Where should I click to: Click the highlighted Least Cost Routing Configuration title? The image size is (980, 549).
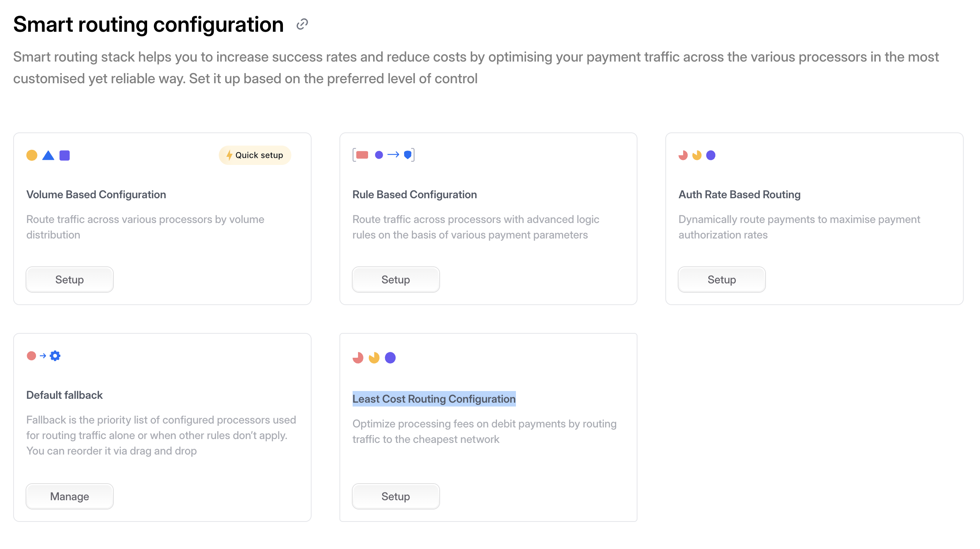click(x=434, y=399)
